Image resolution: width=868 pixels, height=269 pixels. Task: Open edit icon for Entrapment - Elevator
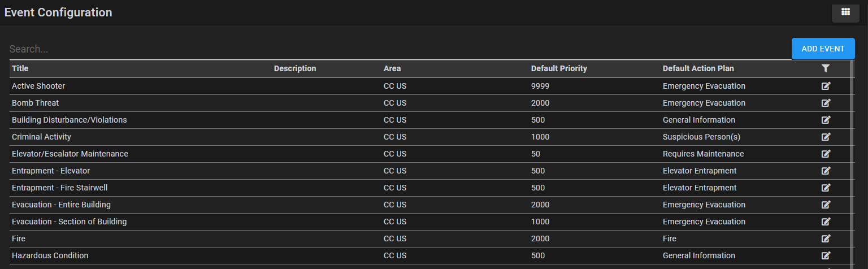point(826,171)
